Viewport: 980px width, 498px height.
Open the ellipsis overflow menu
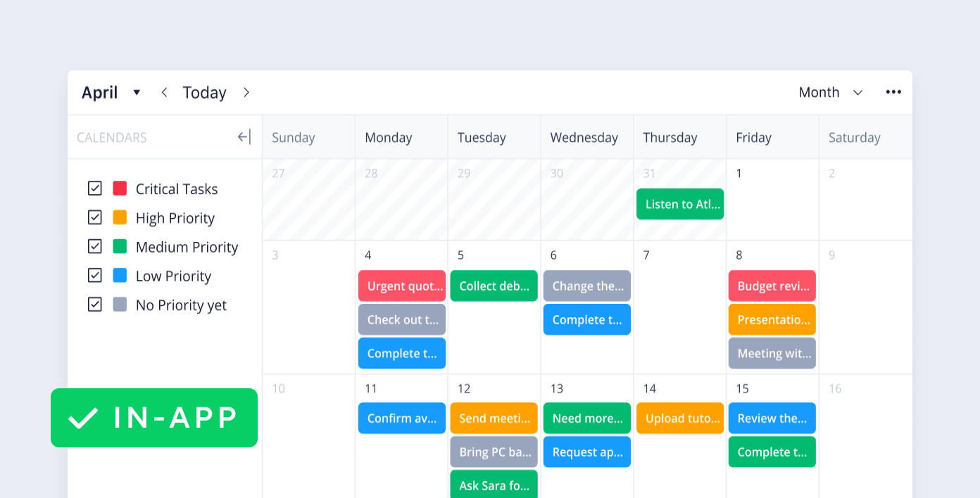(x=893, y=91)
